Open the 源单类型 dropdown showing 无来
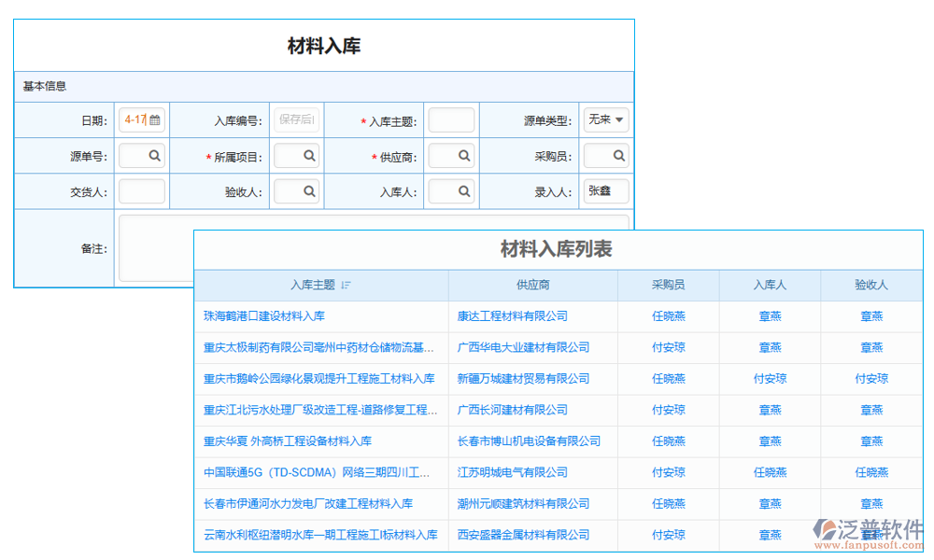 605,119
